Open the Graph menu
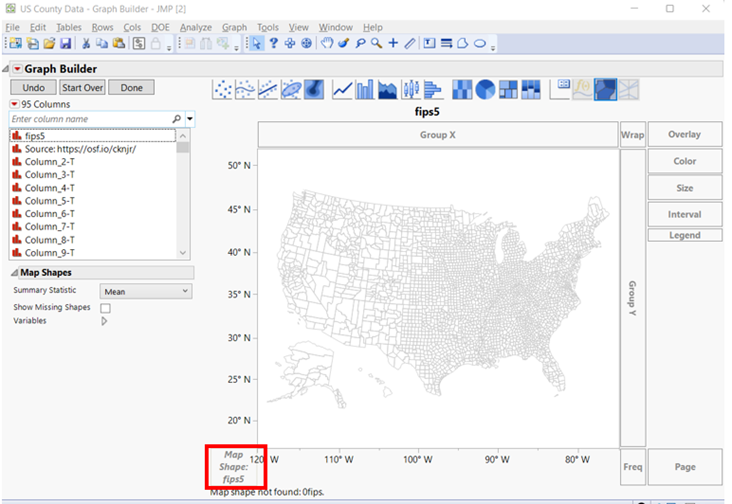The width and height of the screenshot is (732, 504). [x=234, y=28]
